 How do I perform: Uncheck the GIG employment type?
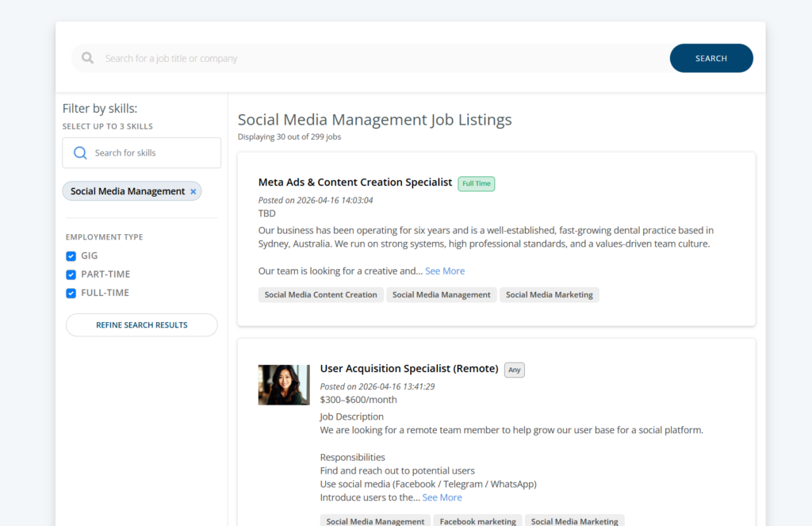coord(71,255)
